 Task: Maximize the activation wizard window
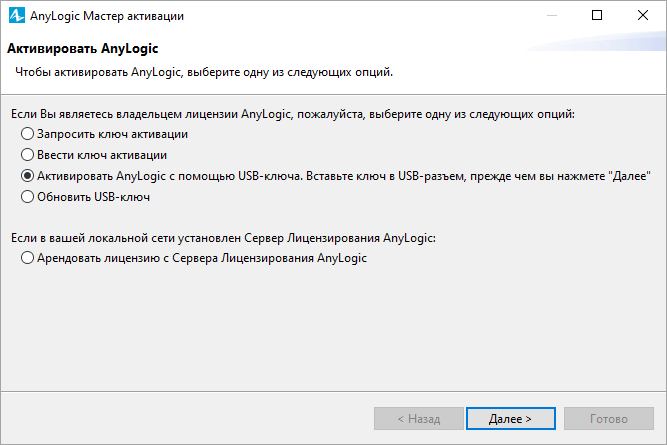[597, 15]
